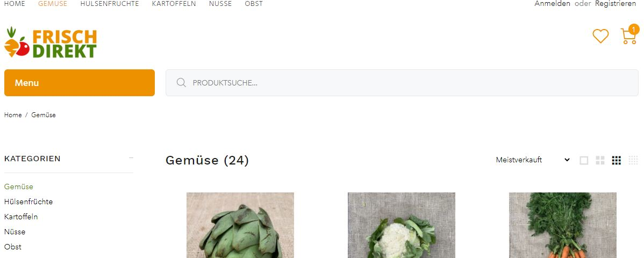This screenshot has height=258, width=644.
Task: Select Obst in the Kategorien sidebar
Action: coord(13,247)
